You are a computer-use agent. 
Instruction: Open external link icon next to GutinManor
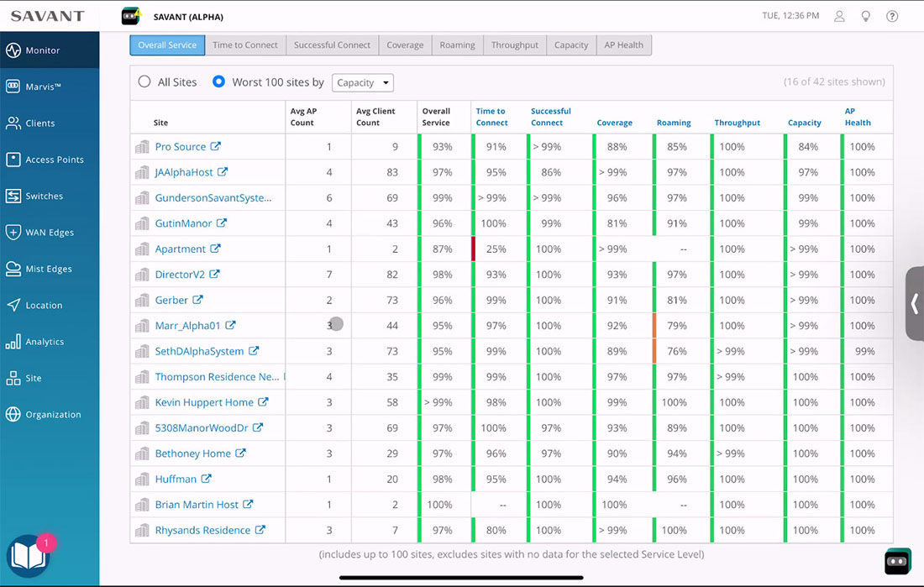click(222, 223)
